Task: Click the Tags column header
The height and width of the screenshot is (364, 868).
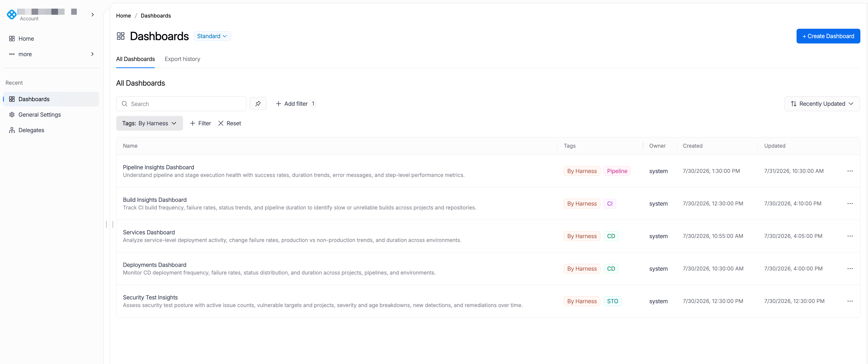Action: pyautogui.click(x=570, y=146)
